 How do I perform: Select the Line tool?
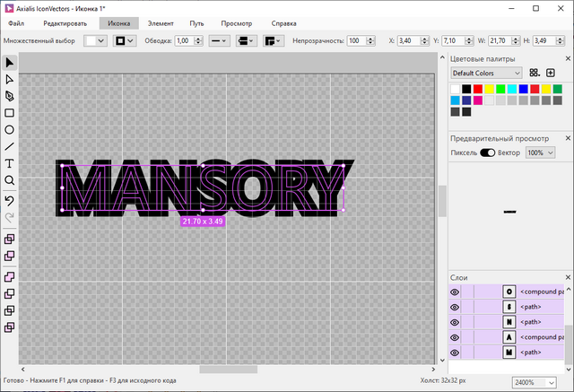[x=10, y=146]
